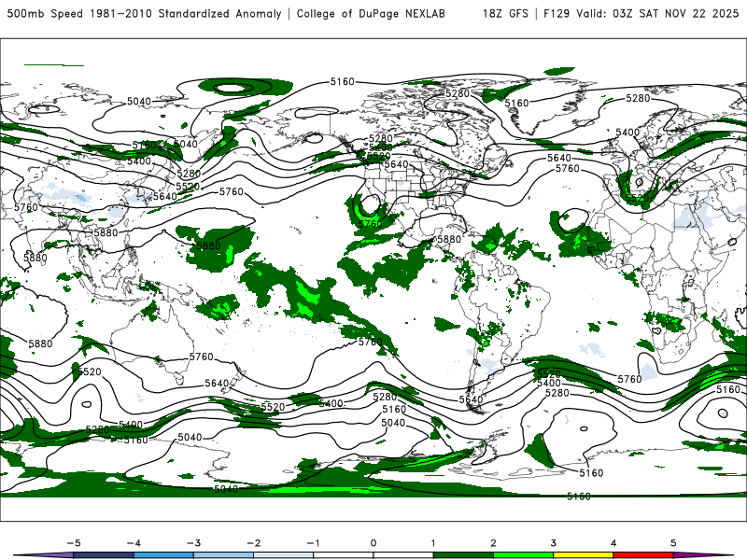
Task: Click the '500mb Speed 1981-2010 Standardized Anomaly' title
Action: click(x=145, y=13)
